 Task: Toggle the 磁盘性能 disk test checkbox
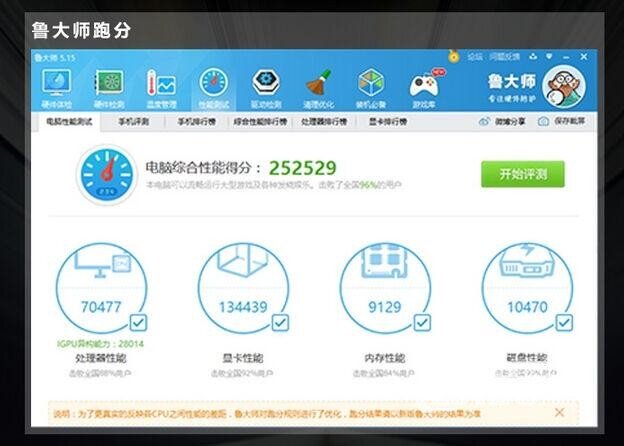(564, 322)
